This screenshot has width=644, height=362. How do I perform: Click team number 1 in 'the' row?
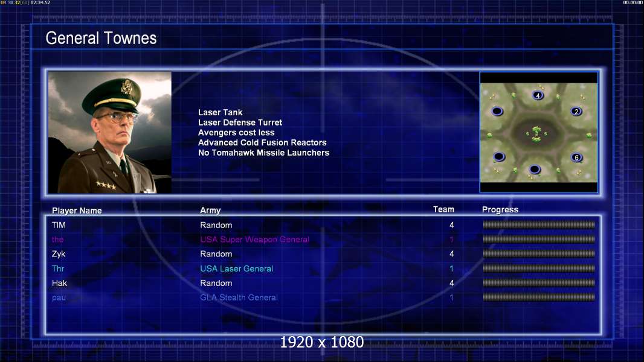pyautogui.click(x=451, y=240)
